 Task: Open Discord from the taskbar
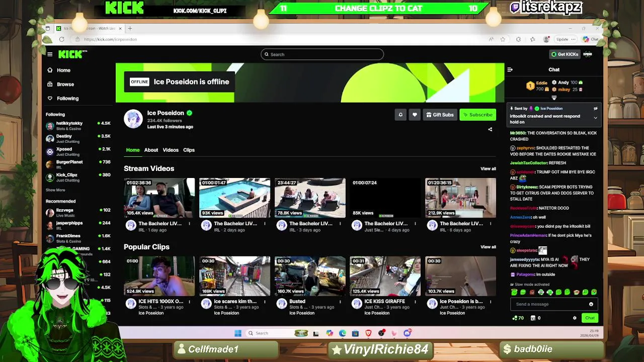coord(407,333)
